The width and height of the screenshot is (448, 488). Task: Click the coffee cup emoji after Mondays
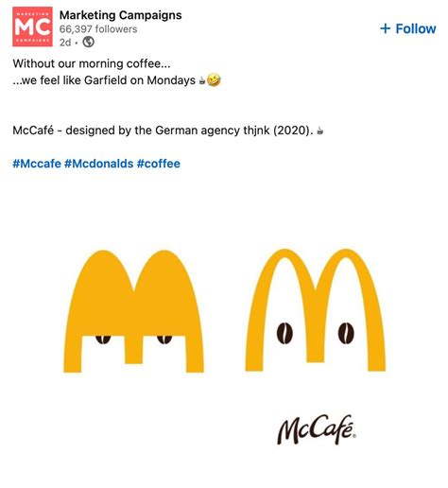(201, 81)
